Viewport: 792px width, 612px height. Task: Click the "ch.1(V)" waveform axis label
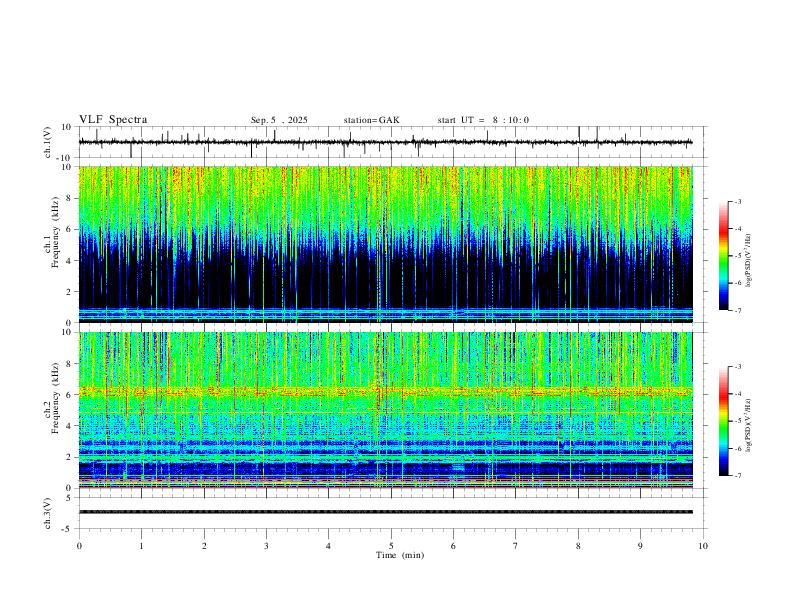click(48, 142)
